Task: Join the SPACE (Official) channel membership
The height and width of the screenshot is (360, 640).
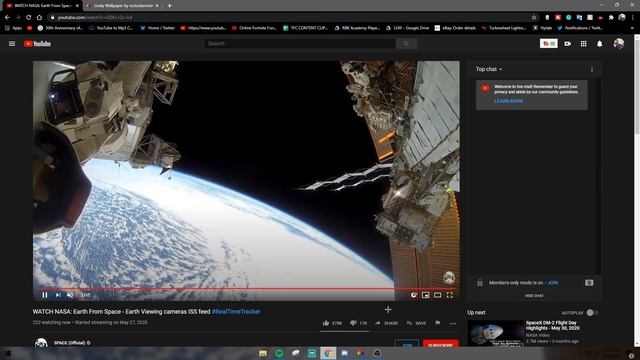Action: coord(407,344)
